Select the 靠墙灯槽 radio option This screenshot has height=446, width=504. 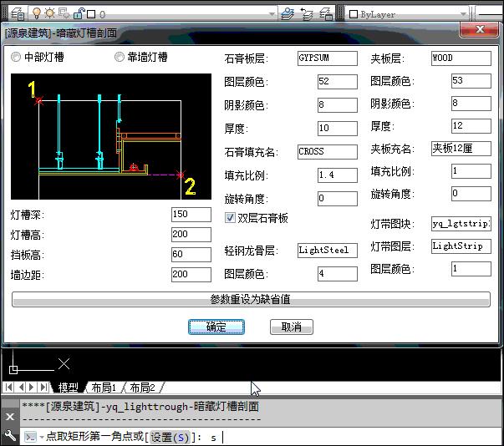120,58
